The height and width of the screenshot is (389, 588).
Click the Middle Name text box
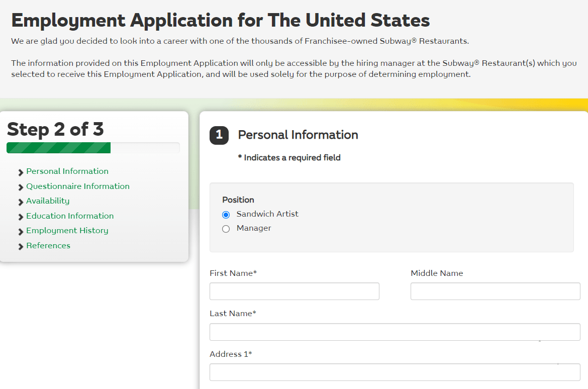click(x=495, y=291)
